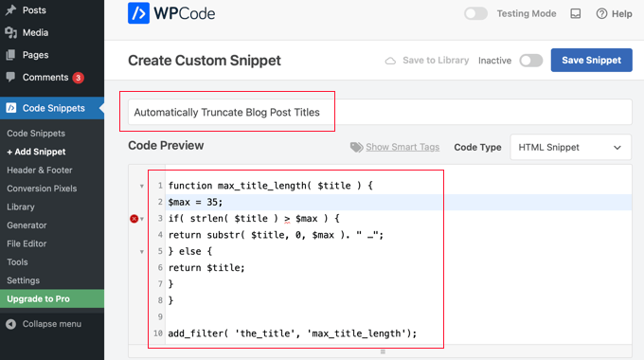Click line number 10 in gutter

(x=158, y=333)
